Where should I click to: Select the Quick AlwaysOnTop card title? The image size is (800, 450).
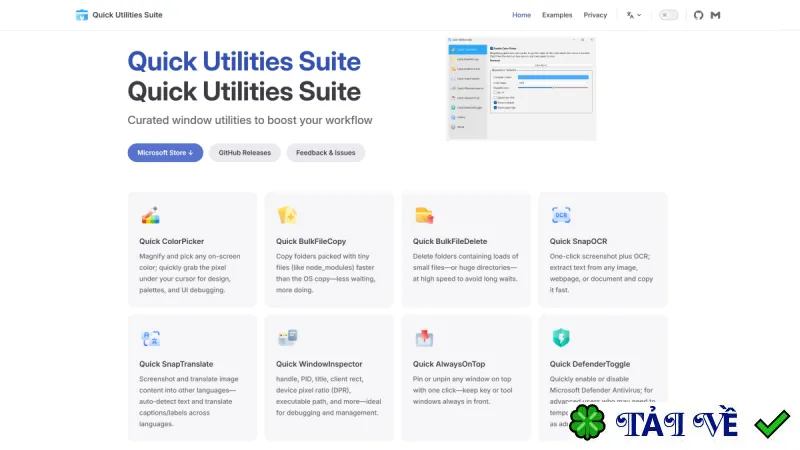point(449,364)
